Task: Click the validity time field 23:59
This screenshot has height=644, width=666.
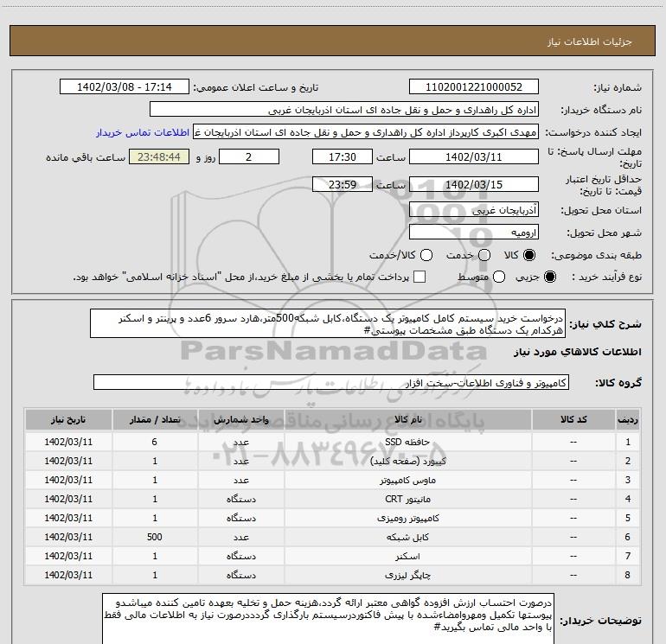Action: (x=343, y=184)
